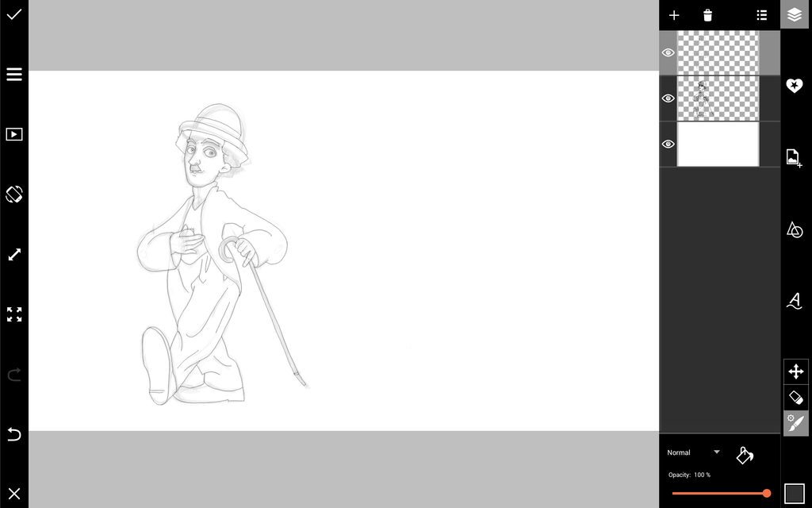Select the move/transform tool
This screenshot has height=508, width=812.
[796, 371]
